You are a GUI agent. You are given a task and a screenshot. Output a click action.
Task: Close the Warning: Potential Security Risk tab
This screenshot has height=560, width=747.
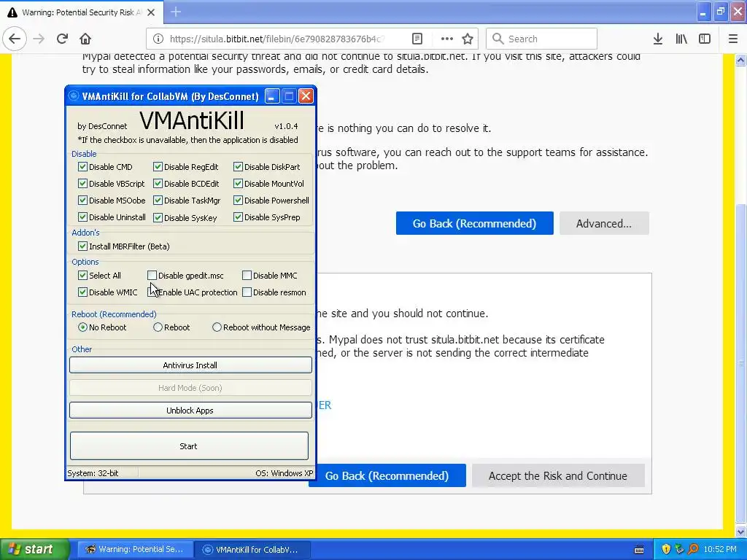[151, 12]
